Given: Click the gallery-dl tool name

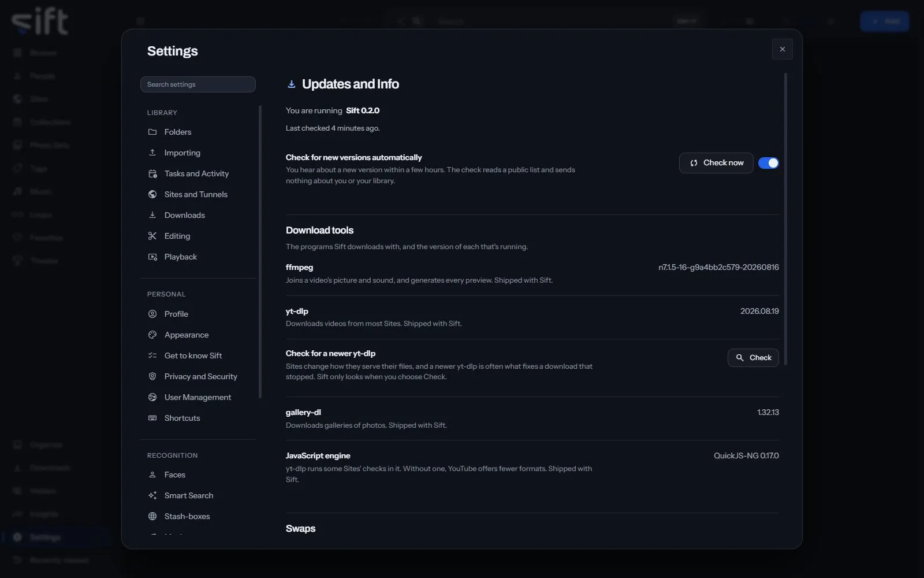Looking at the screenshot, I should tap(303, 412).
